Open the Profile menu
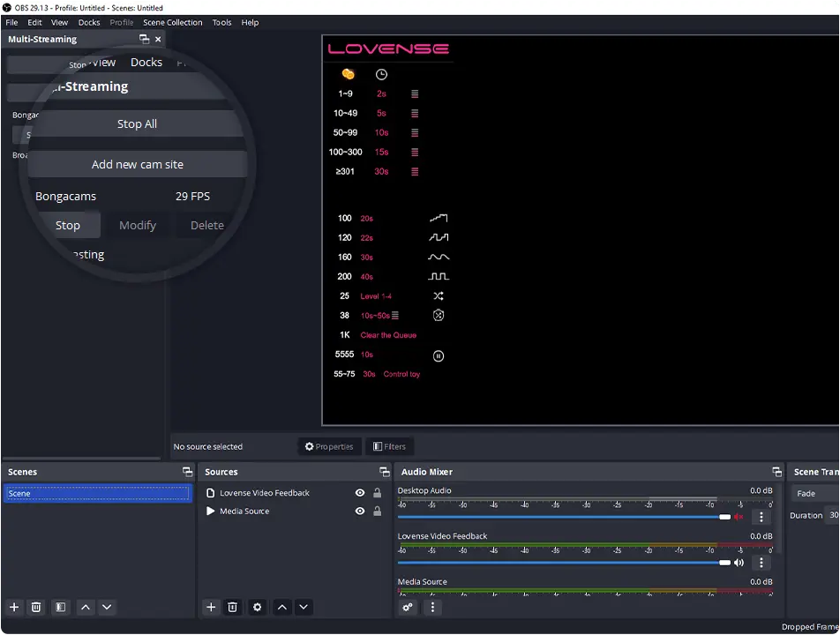 (x=122, y=22)
